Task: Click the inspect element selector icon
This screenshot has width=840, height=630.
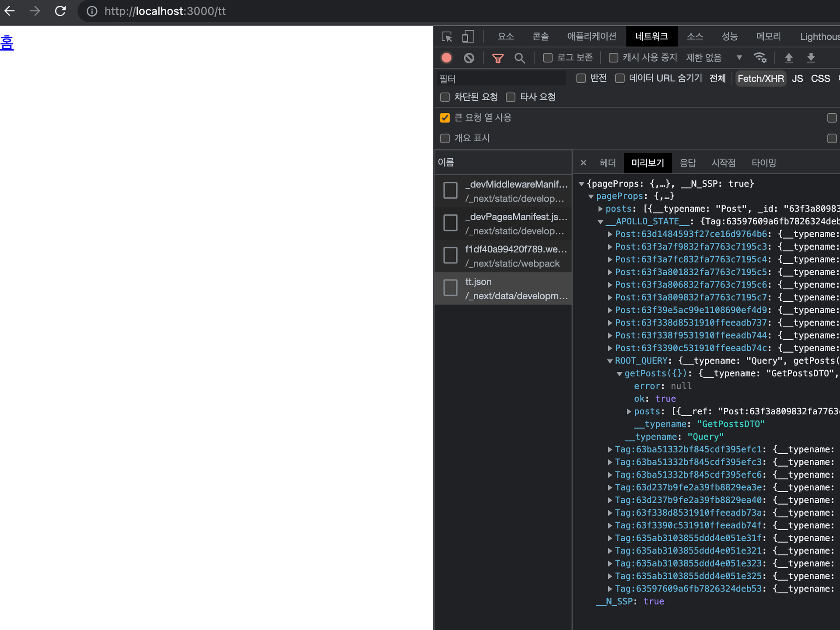Action: [x=447, y=37]
